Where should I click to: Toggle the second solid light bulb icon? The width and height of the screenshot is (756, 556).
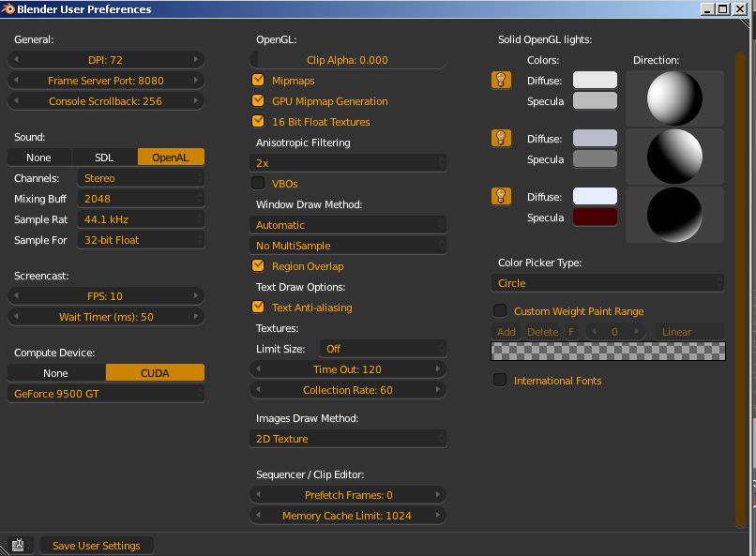(x=501, y=139)
